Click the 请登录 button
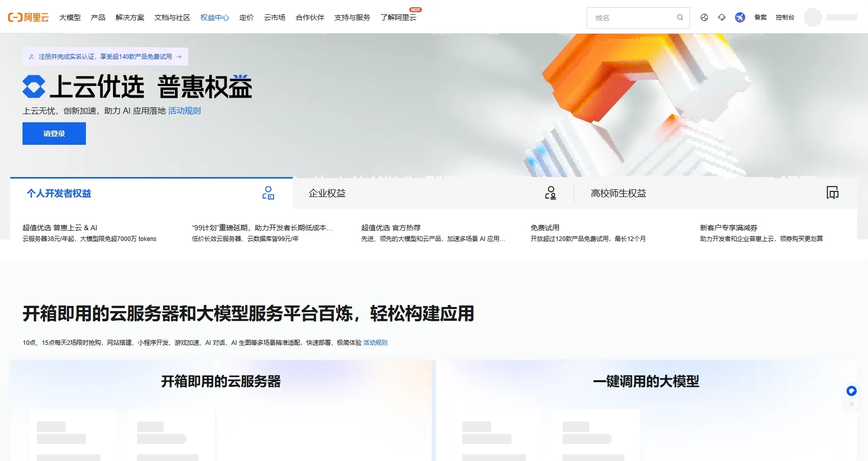Image resolution: width=868 pixels, height=461 pixels. (x=54, y=134)
